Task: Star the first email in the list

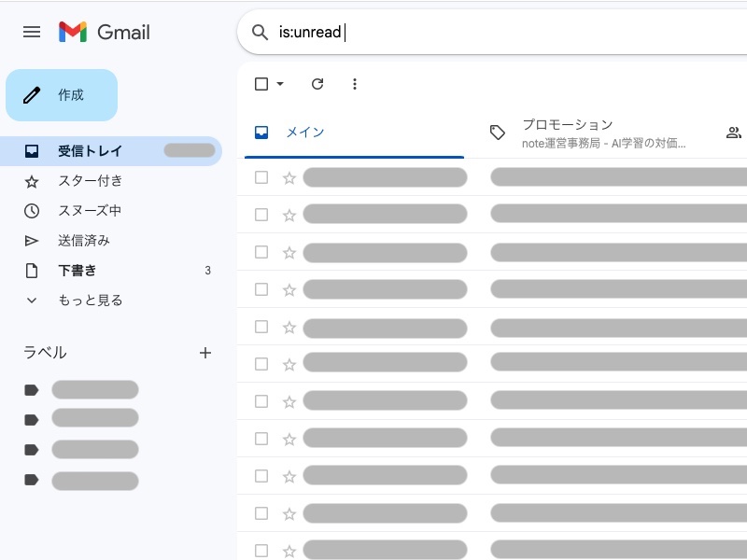Action: pyautogui.click(x=289, y=176)
